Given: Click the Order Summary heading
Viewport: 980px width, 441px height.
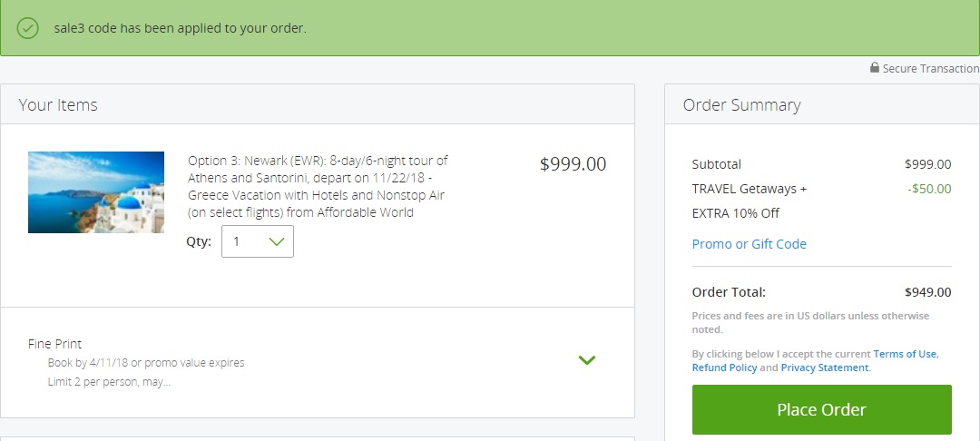Looking at the screenshot, I should coord(741,105).
